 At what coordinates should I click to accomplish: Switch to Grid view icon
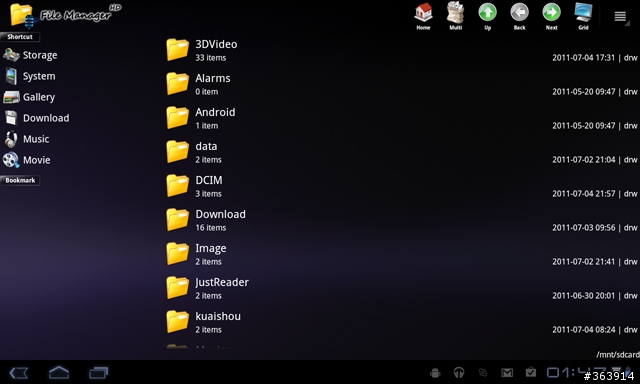583,16
